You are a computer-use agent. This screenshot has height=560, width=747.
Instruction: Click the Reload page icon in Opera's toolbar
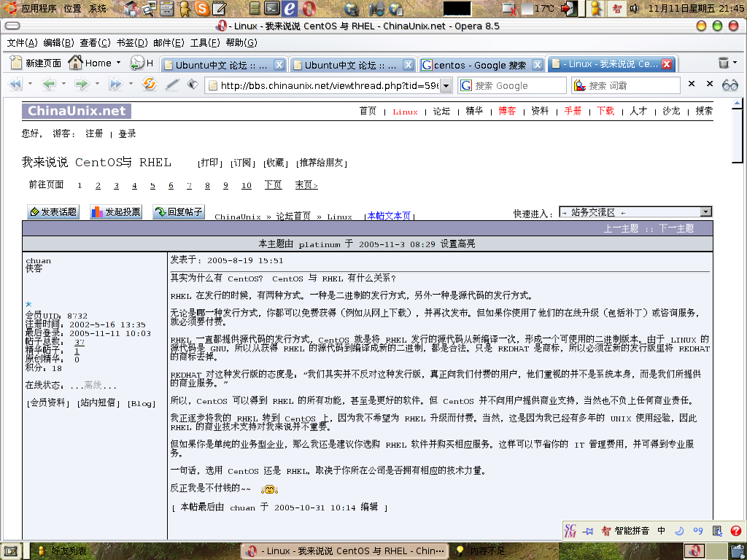[150, 85]
